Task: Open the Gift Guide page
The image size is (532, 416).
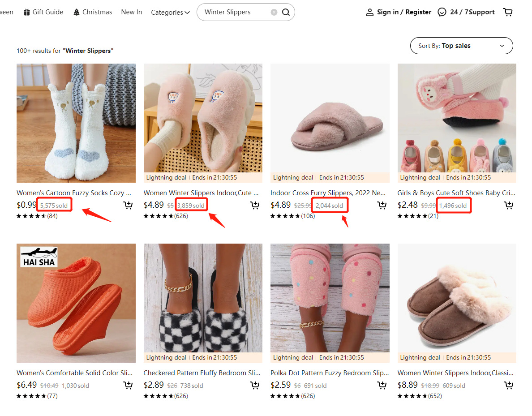Action: coord(43,12)
